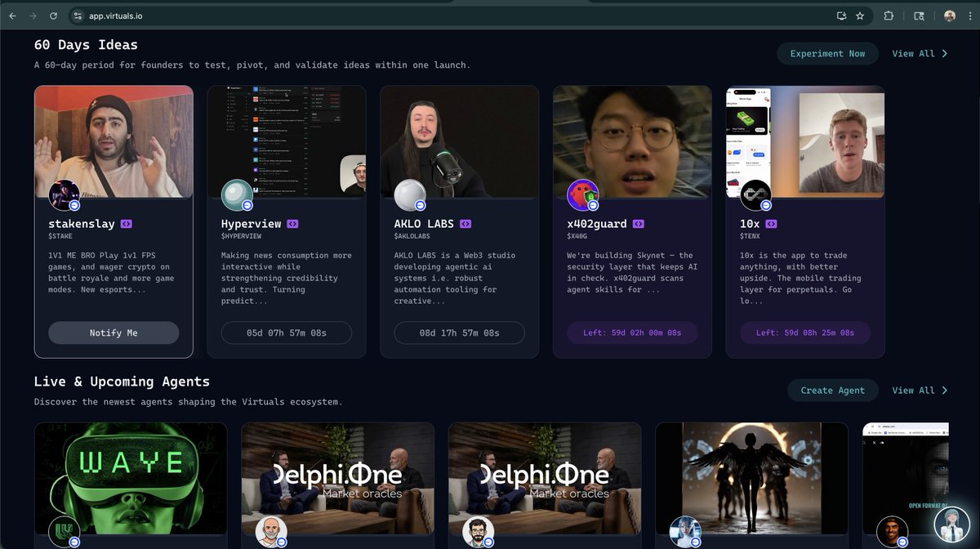Open the first Delphi.One Market oracles thumbnail

pyautogui.click(x=338, y=478)
